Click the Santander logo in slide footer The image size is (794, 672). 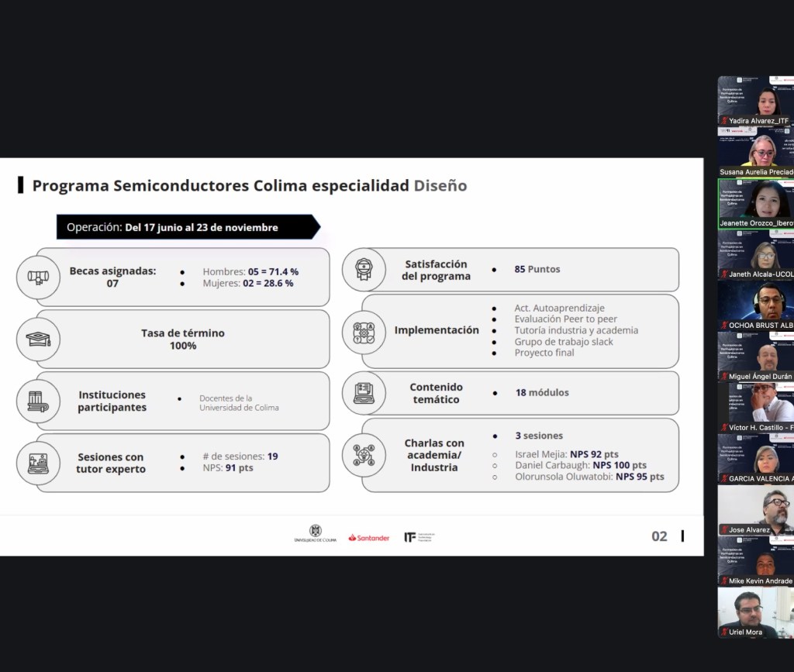368,537
